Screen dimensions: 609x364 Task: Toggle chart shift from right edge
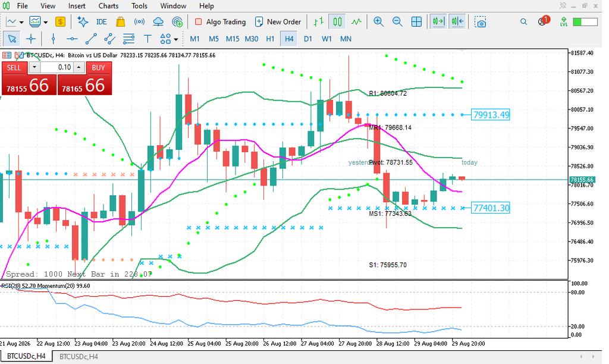coord(457,22)
